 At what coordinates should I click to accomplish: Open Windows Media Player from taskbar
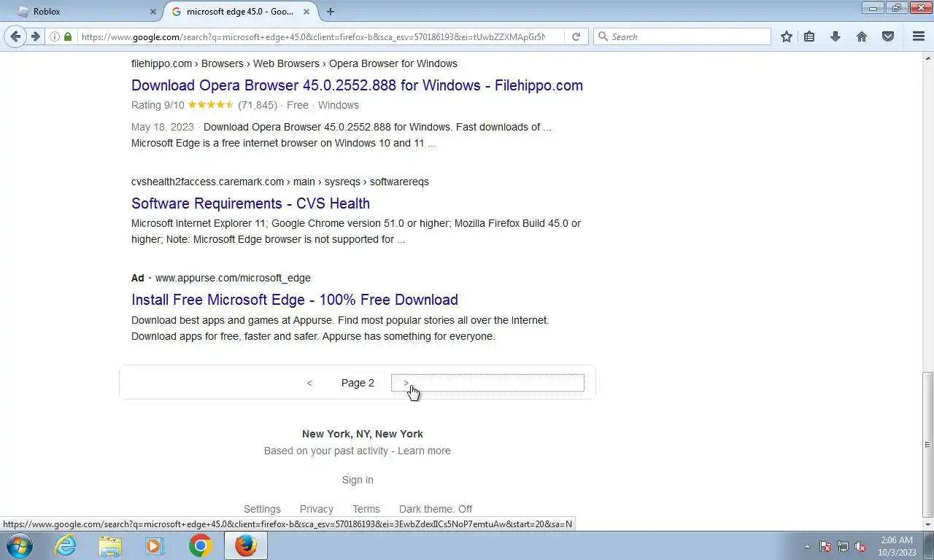pyautogui.click(x=155, y=545)
